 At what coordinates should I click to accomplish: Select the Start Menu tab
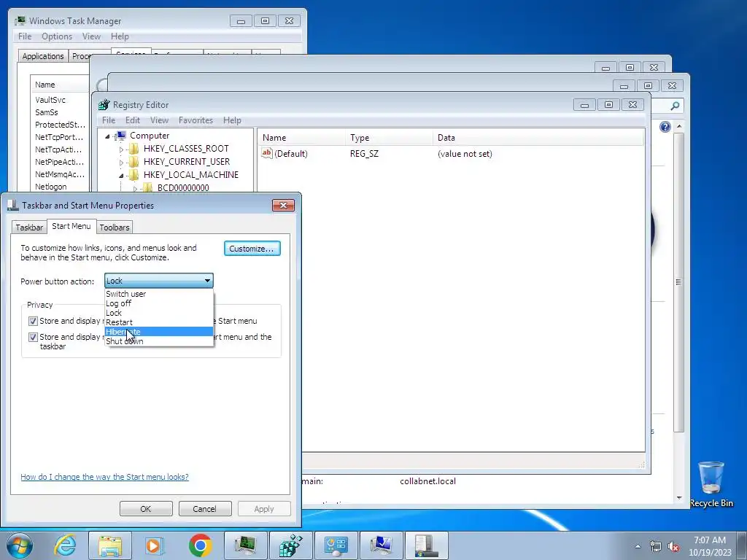coord(71,226)
